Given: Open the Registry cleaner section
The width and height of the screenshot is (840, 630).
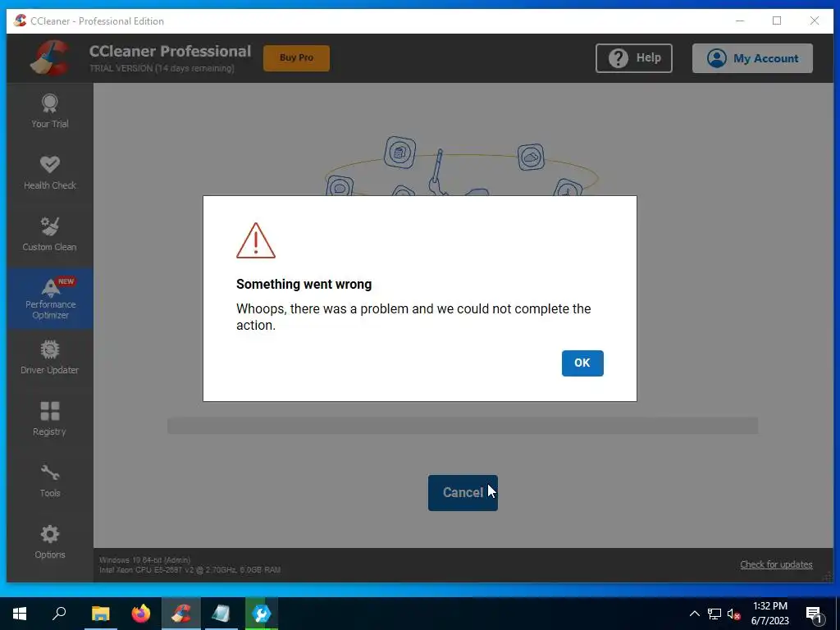Looking at the screenshot, I should [x=50, y=419].
